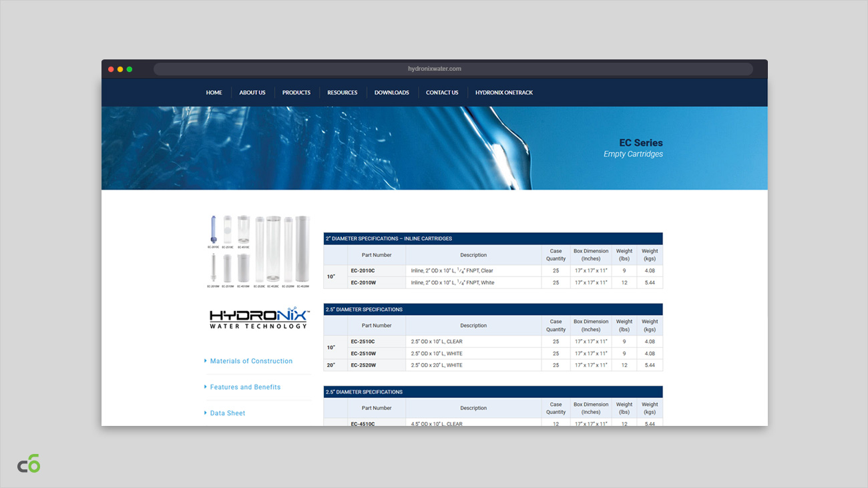Click the green c6 logo in the corner
The height and width of the screenshot is (488, 868).
(x=29, y=463)
